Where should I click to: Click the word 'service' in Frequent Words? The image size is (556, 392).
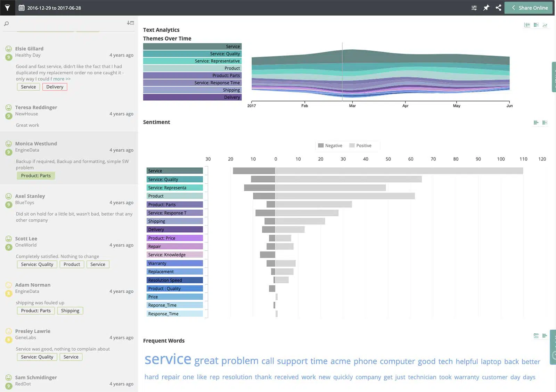click(x=168, y=359)
